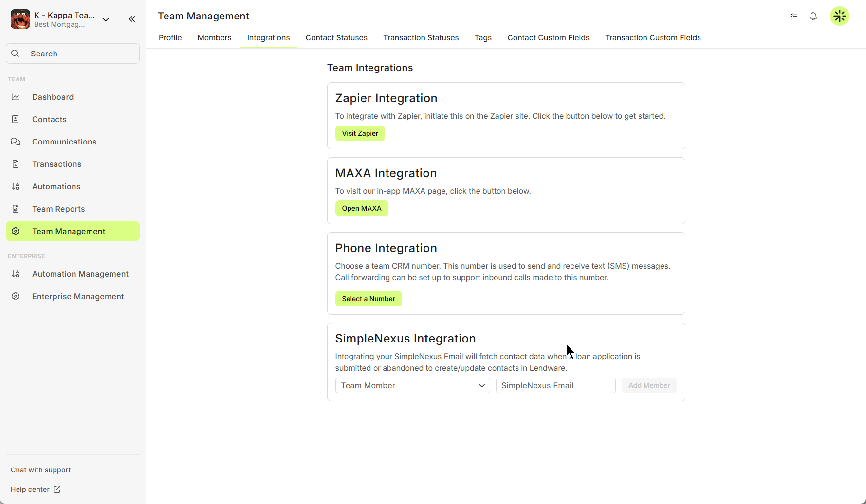Open the Team Member dropdown
This screenshot has width=866, height=504.
tap(412, 385)
